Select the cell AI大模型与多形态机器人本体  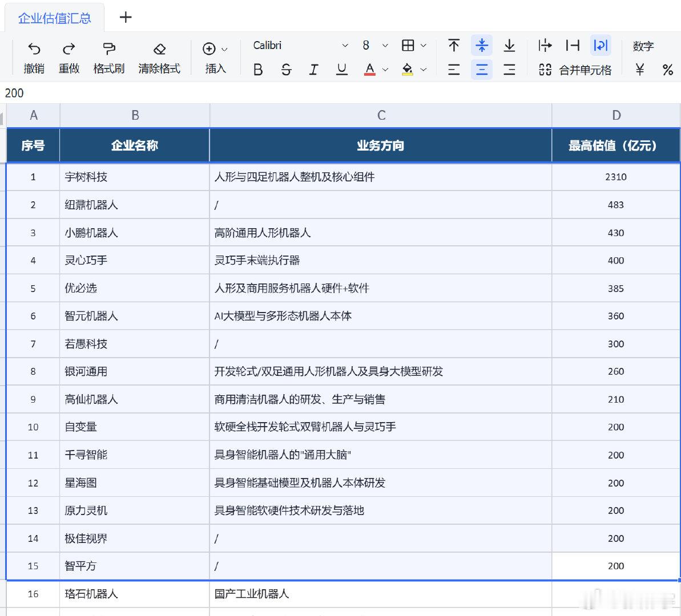coord(380,315)
